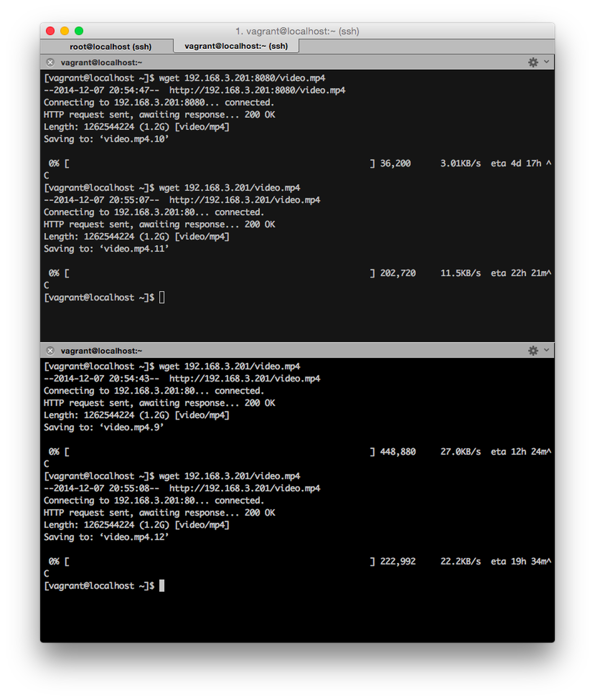Click the red close window button
Viewport: 595px width, 700px height.
click(x=50, y=31)
